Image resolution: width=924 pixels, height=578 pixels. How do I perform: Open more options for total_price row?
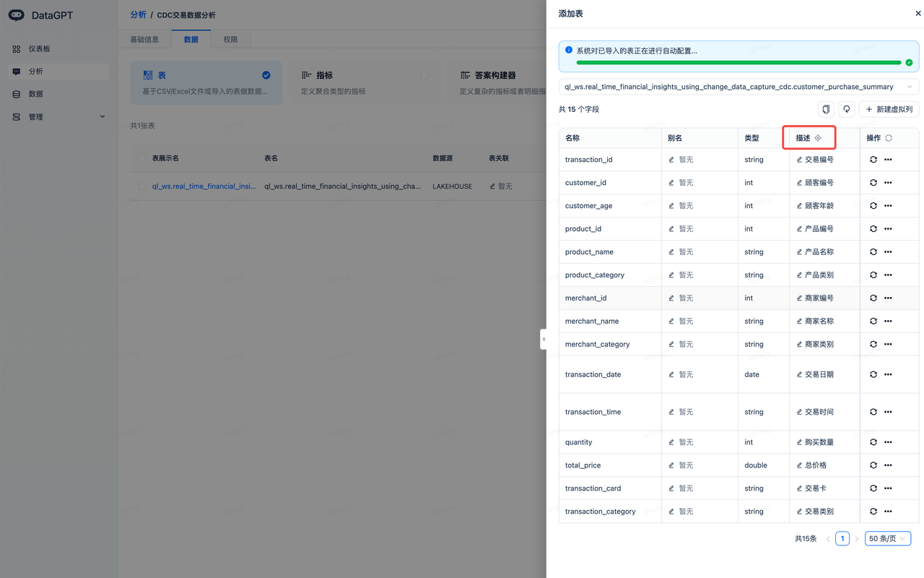coord(888,465)
